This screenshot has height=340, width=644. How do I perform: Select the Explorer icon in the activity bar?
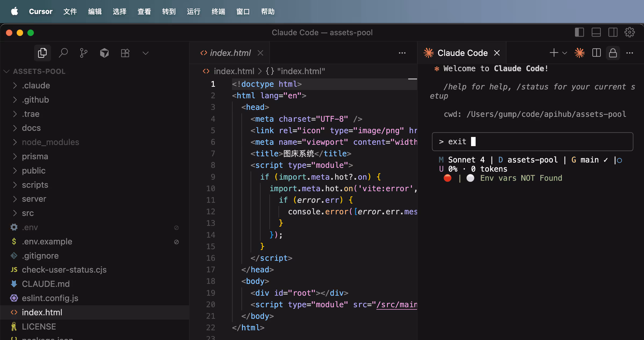point(42,53)
